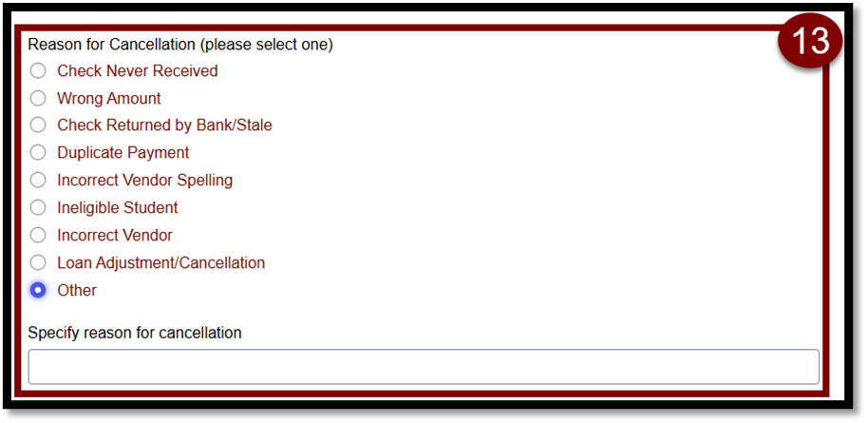Click the 'Wrong Amount' label text
This screenshot has width=868, height=423.
(109, 99)
